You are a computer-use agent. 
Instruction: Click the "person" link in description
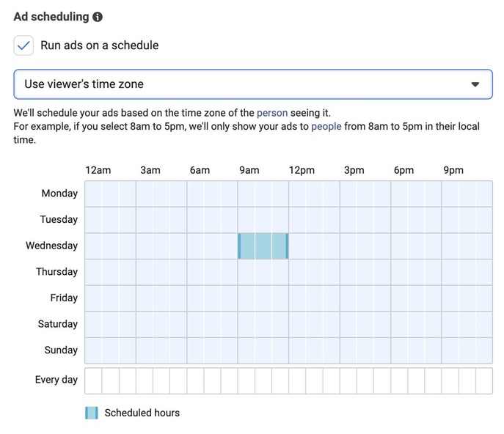point(272,114)
